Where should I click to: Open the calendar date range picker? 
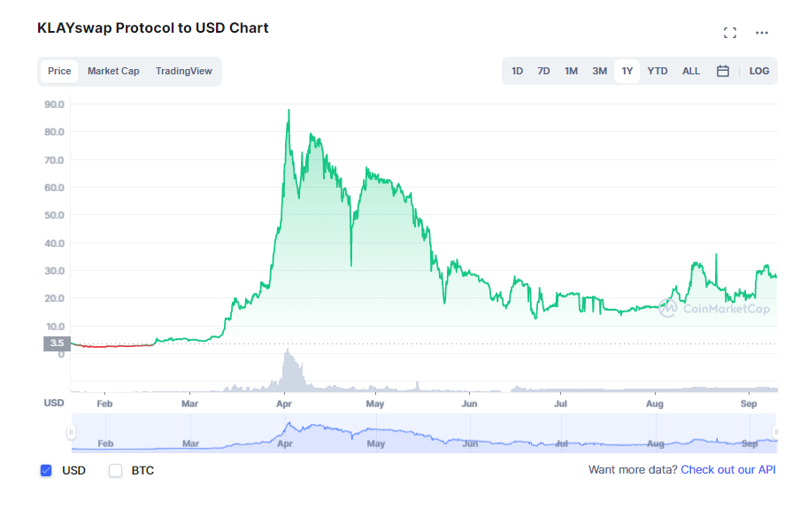coord(722,71)
